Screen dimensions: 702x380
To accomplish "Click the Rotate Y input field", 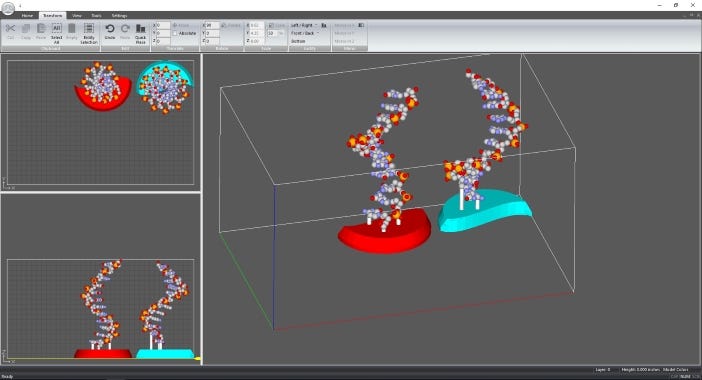I will (212, 33).
